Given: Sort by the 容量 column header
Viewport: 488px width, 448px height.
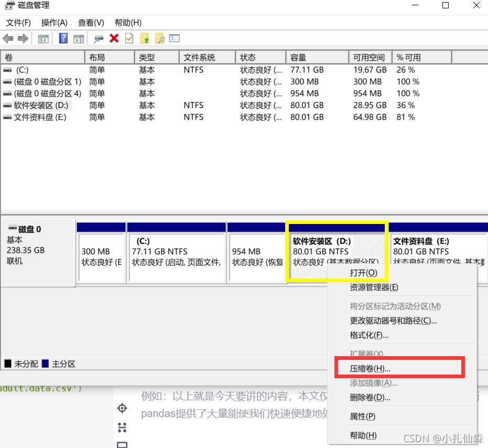Looking at the screenshot, I should [318, 58].
